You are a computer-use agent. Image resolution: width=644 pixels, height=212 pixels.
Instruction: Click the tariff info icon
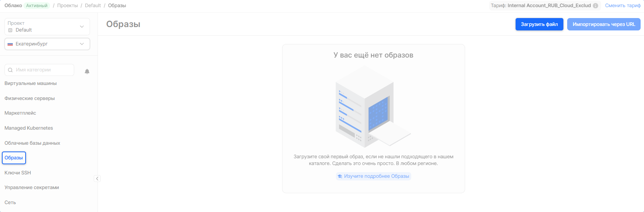pos(595,6)
